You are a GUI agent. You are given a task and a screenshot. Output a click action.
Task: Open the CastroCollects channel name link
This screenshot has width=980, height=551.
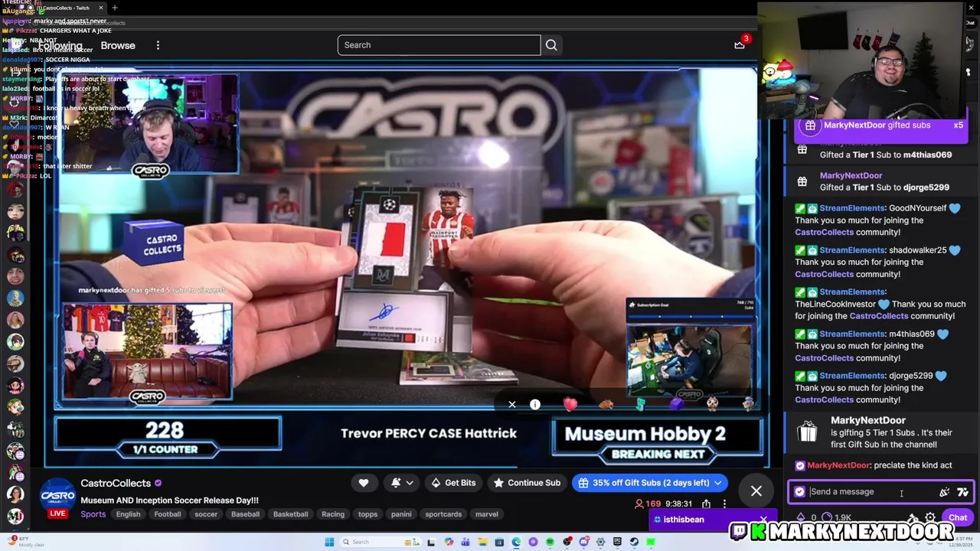[116, 483]
